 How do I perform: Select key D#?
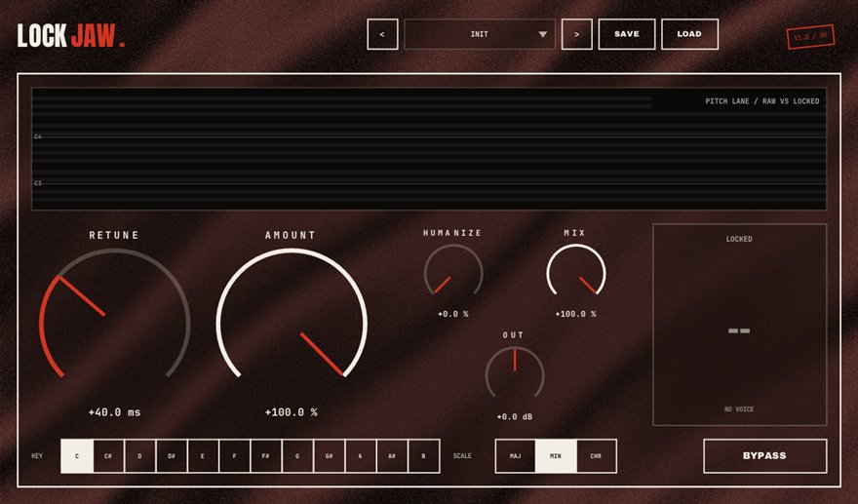(x=172, y=456)
